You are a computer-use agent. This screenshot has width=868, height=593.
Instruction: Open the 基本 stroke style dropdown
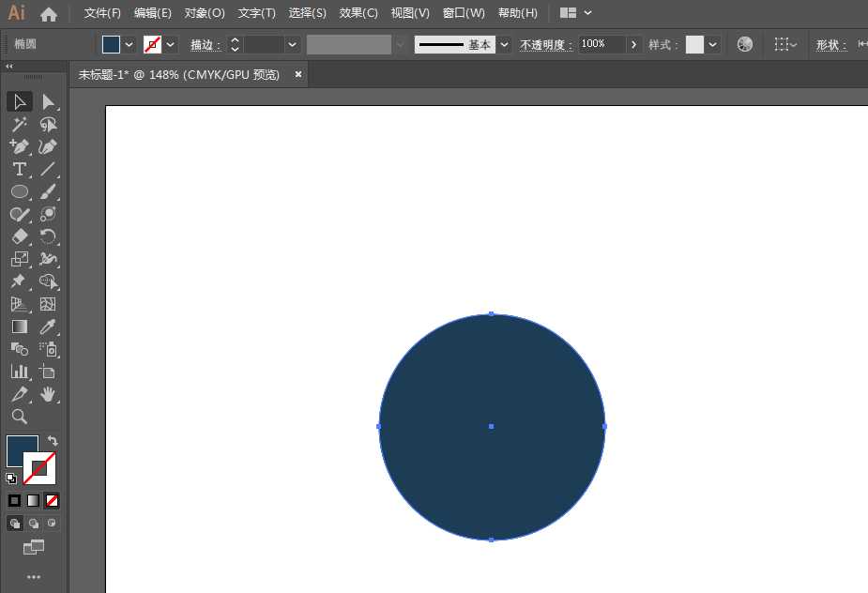click(504, 44)
